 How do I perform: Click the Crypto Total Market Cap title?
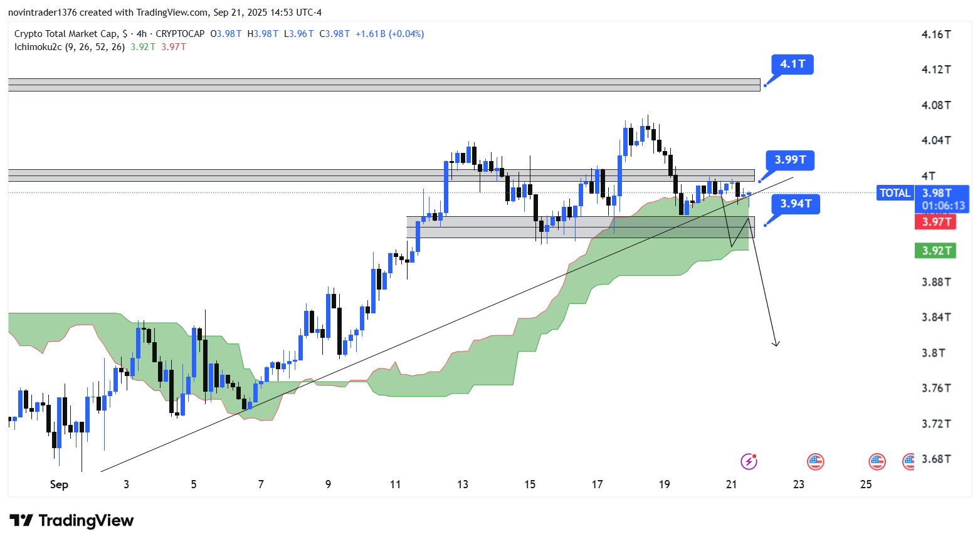pyautogui.click(x=66, y=34)
